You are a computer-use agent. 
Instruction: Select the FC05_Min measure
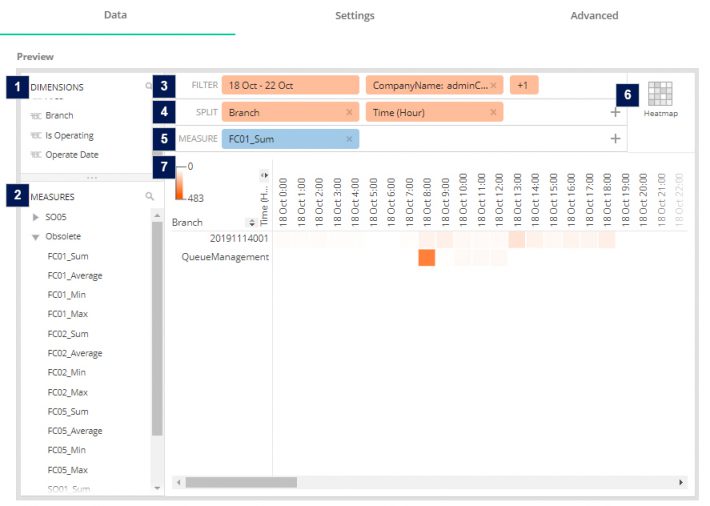(67, 450)
